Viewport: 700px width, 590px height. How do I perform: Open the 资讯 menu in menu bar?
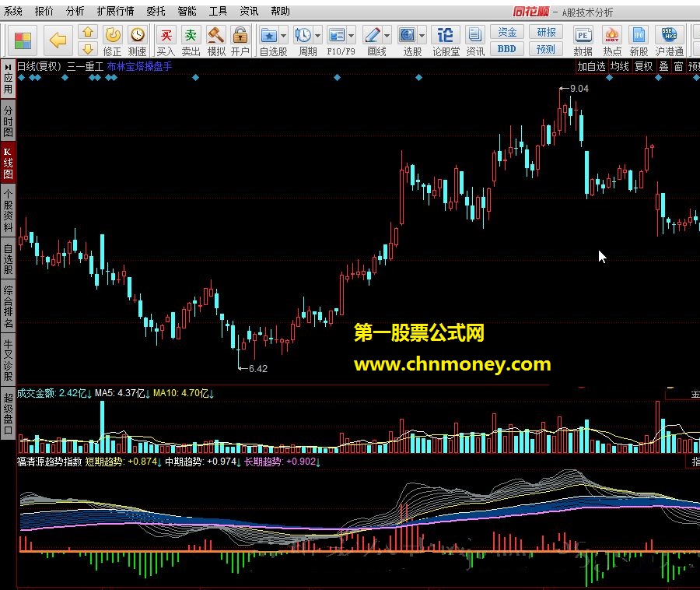249,11
